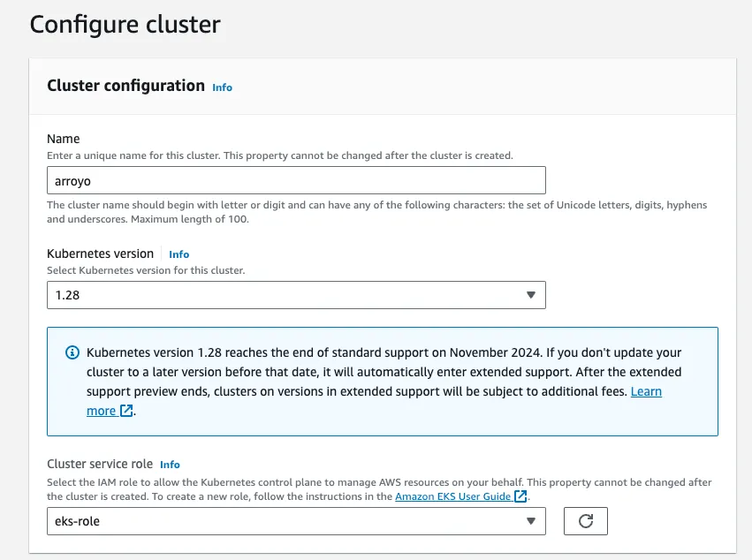
Task: Click the Info icon link next to Cluster configuration
Action: 222,87
